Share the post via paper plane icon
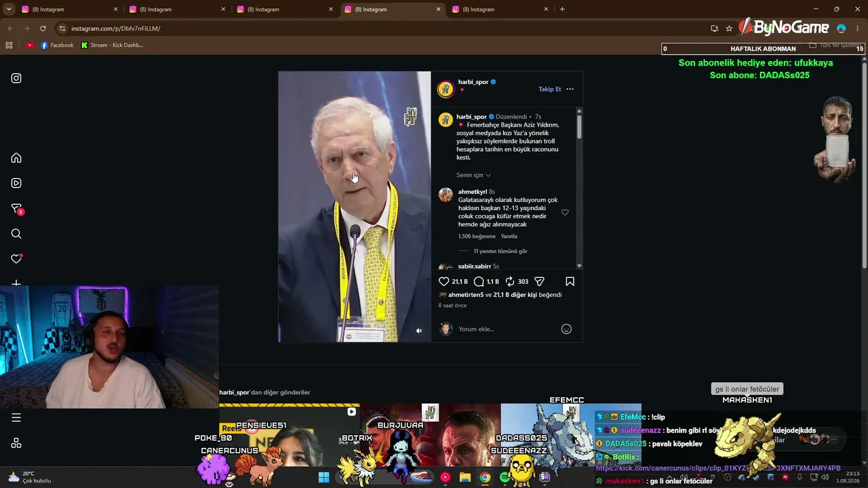The height and width of the screenshot is (488, 868). [x=539, y=281]
